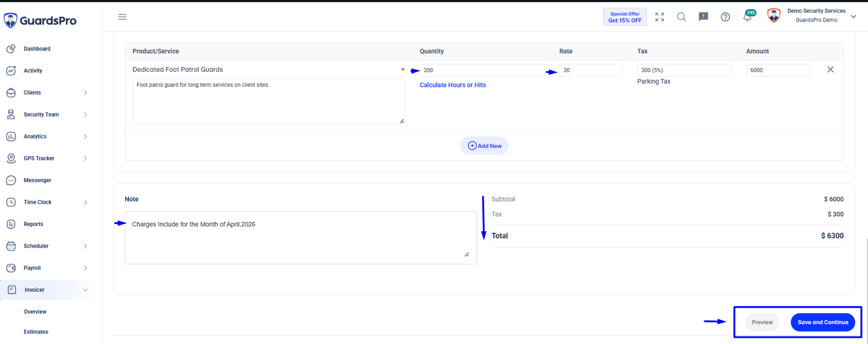Click Save and Continue button

[x=823, y=322]
